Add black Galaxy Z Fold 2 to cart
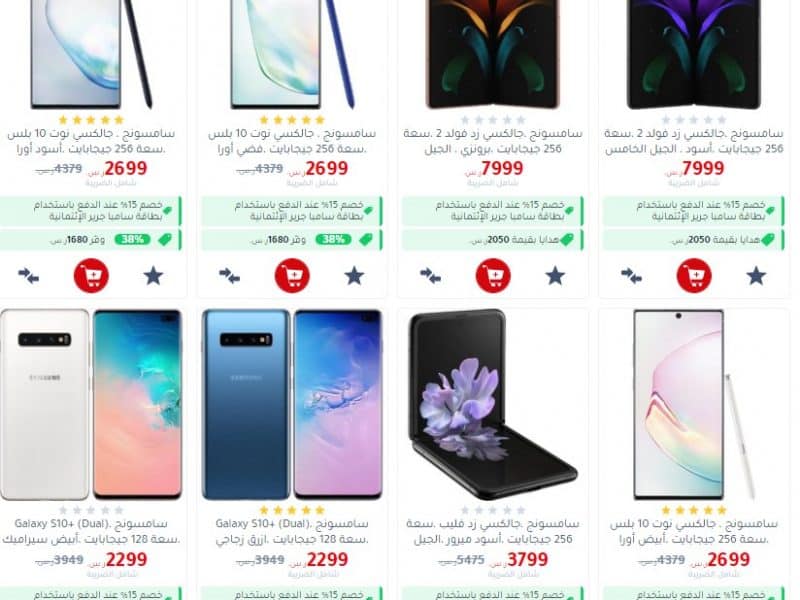800x600 pixels. 694,276
